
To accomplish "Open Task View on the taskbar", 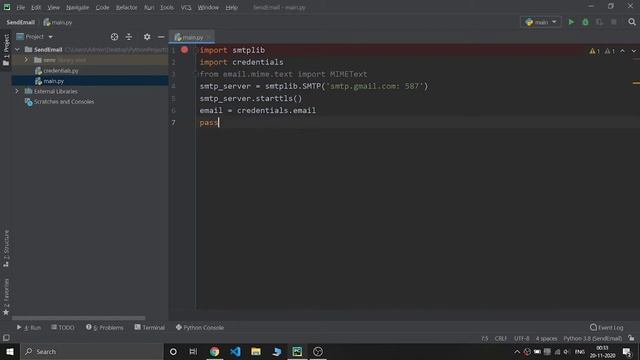I will pos(193,351).
